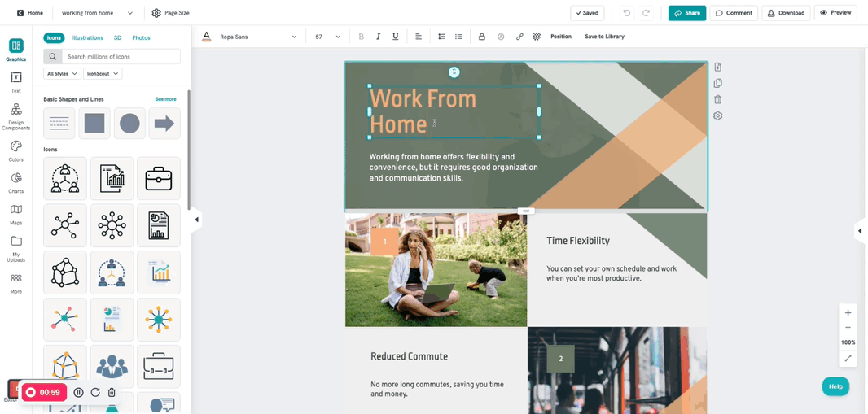Viewport: 868px width, 414px height.
Task: Click the text color icon
Action: point(207,37)
